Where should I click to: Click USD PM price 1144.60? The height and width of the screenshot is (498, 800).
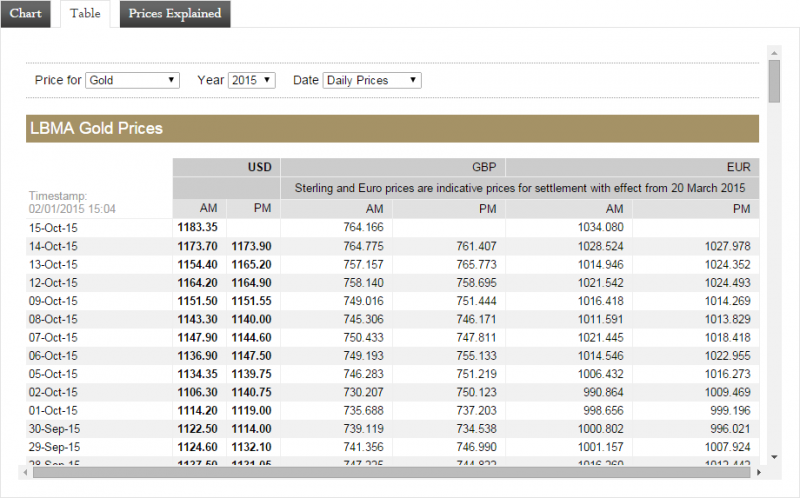tap(252, 338)
